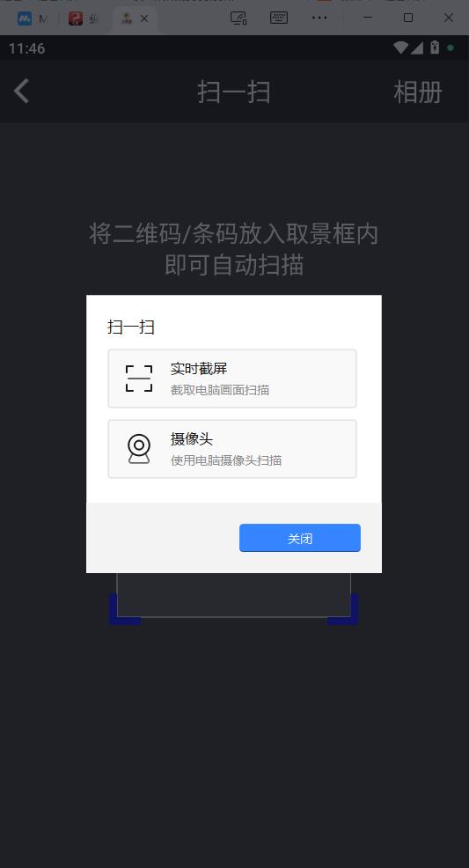Open the three-dot more options menu
The width and height of the screenshot is (469, 868).
pyautogui.click(x=319, y=18)
